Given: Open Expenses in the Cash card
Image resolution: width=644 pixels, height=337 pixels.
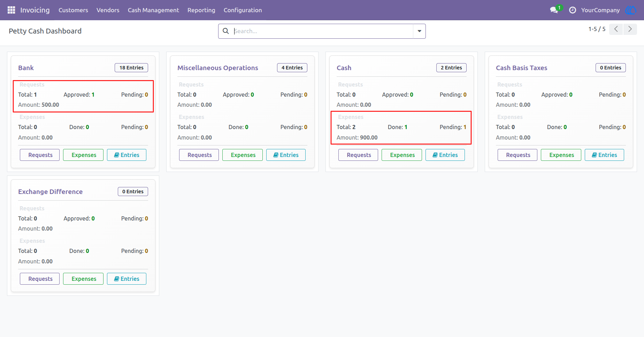Looking at the screenshot, I should [402, 155].
